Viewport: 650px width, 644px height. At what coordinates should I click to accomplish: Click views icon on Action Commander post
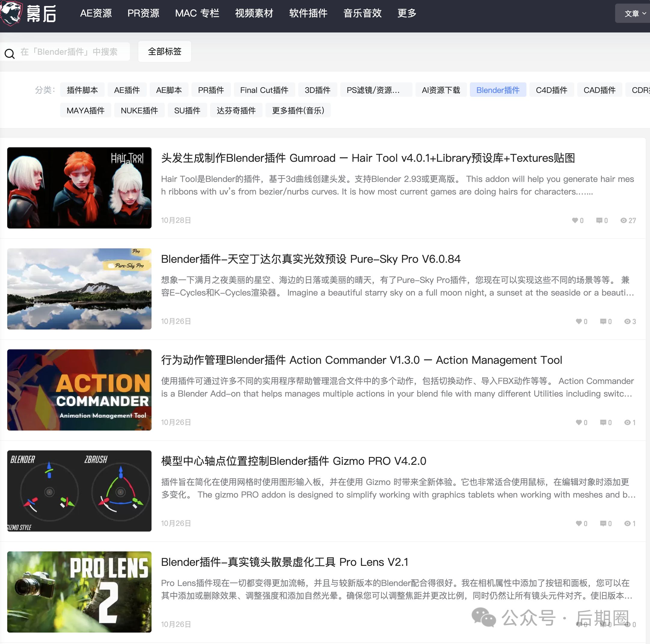(627, 422)
